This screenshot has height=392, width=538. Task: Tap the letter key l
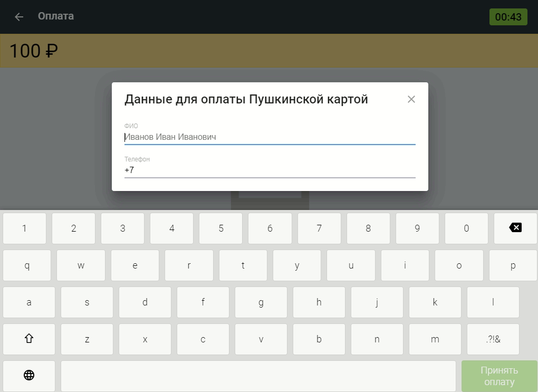tap(493, 302)
